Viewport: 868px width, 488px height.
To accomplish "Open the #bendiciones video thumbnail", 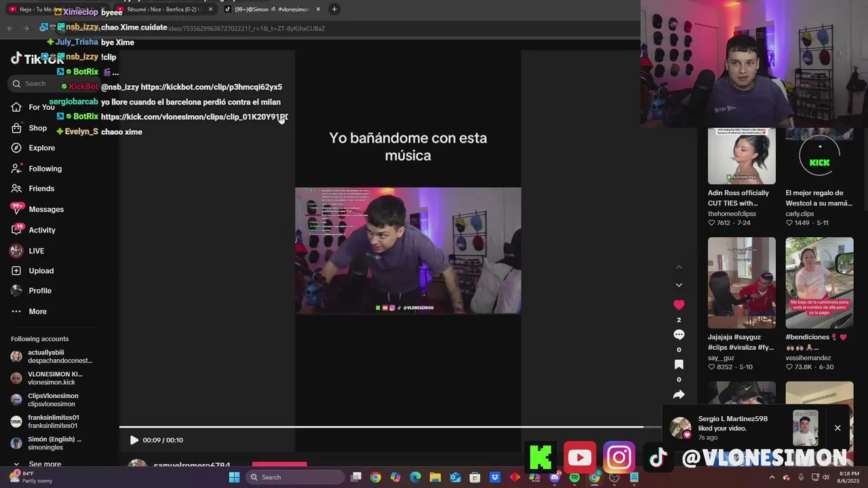I will 819,283.
